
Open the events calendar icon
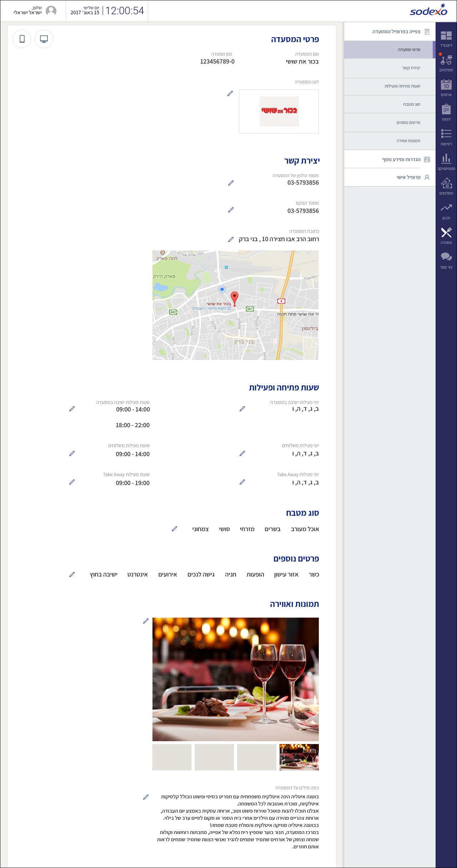tap(446, 85)
